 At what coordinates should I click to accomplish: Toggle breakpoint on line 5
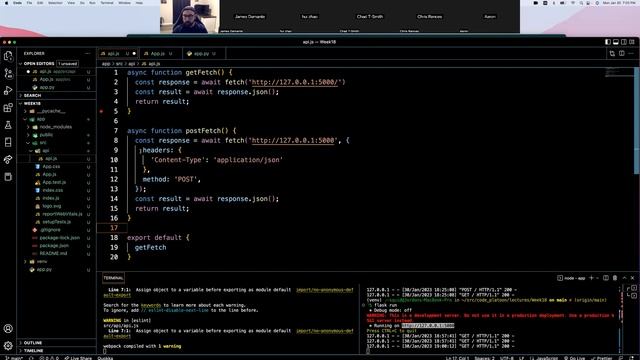click(x=101, y=111)
